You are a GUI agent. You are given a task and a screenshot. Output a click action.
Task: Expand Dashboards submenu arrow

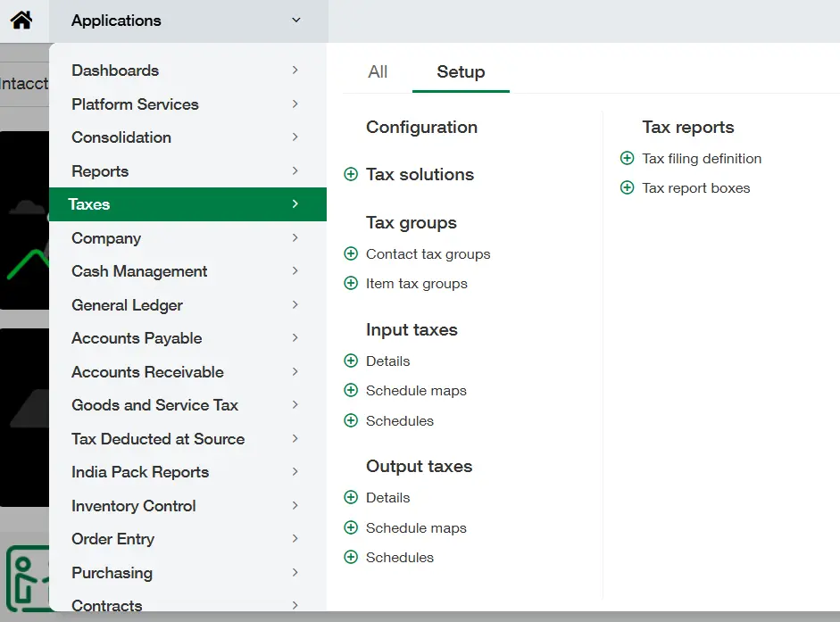tap(295, 70)
